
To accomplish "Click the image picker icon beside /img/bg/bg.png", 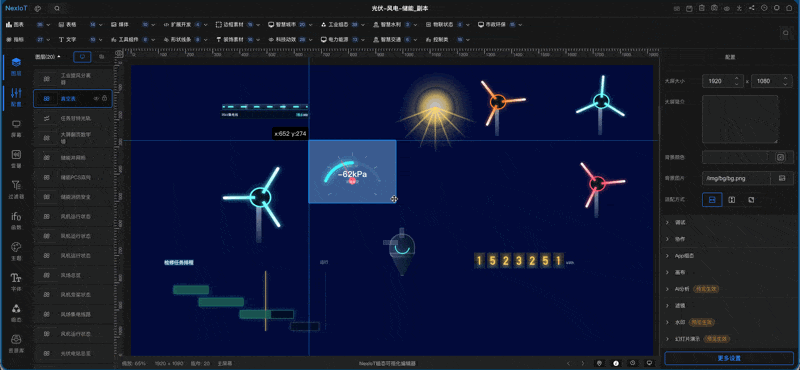I will pyautogui.click(x=781, y=178).
